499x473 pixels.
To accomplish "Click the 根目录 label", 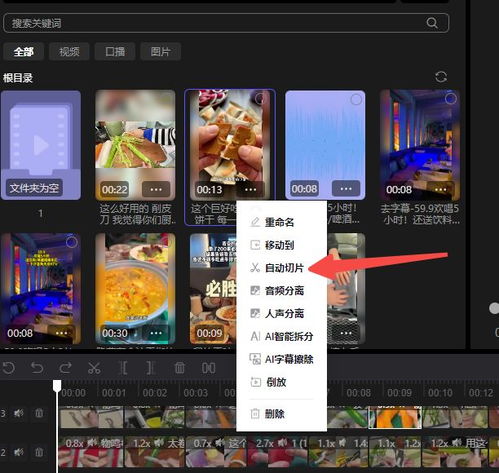I will pyautogui.click(x=18, y=78).
